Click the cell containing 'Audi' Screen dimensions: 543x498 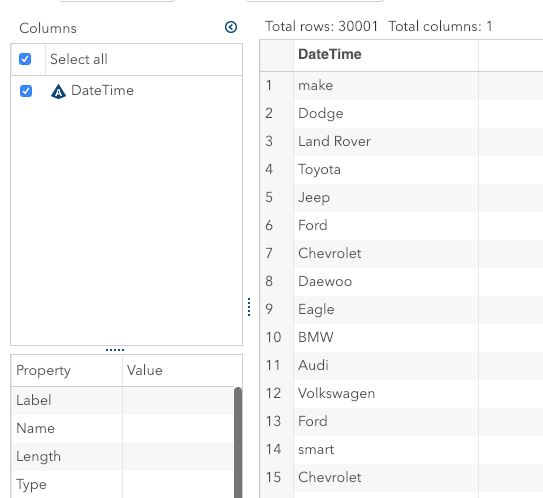[x=386, y=366]
